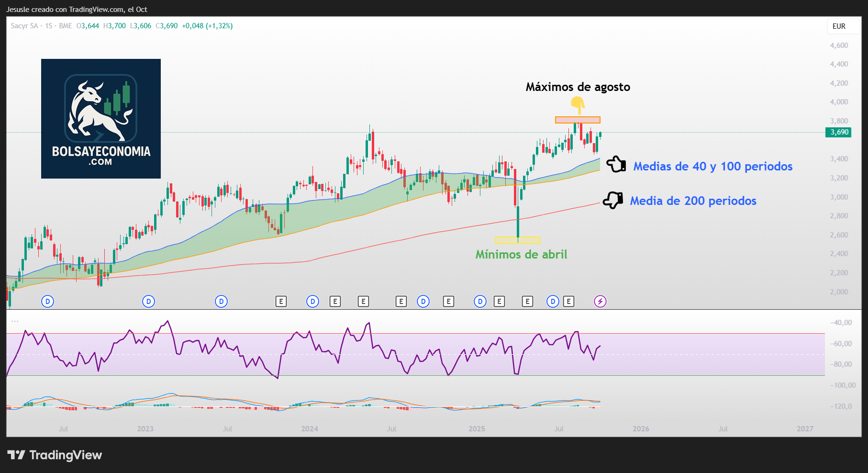Select the yellow rectangle at April lows
Image resolution: width=868 pixels, height=473 pixels.
[518, 240]
